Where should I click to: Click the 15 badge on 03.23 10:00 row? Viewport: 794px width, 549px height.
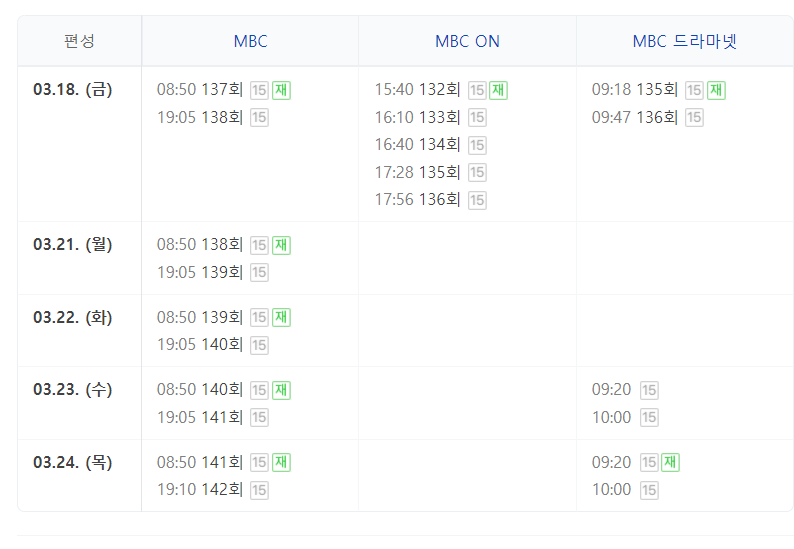tap(649, 418)
